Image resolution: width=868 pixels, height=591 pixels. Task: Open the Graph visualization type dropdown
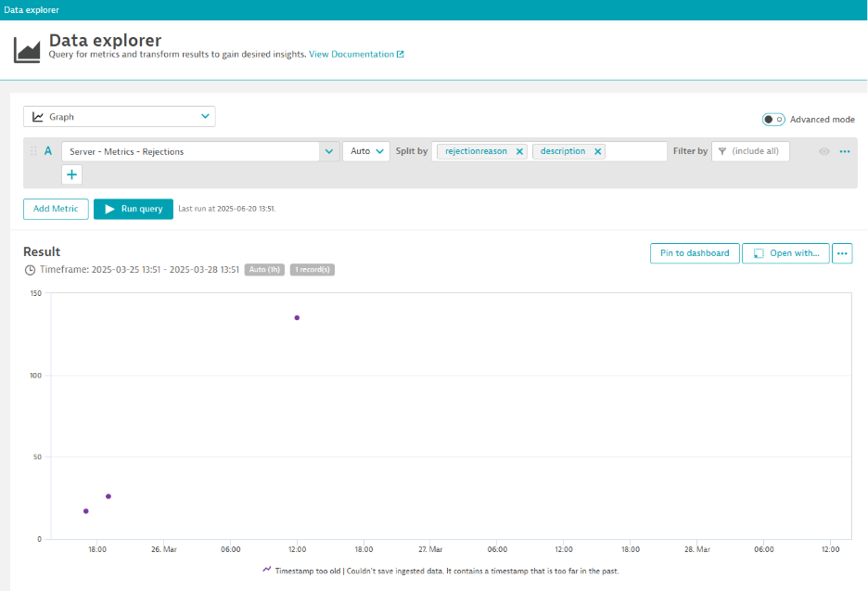120,117
